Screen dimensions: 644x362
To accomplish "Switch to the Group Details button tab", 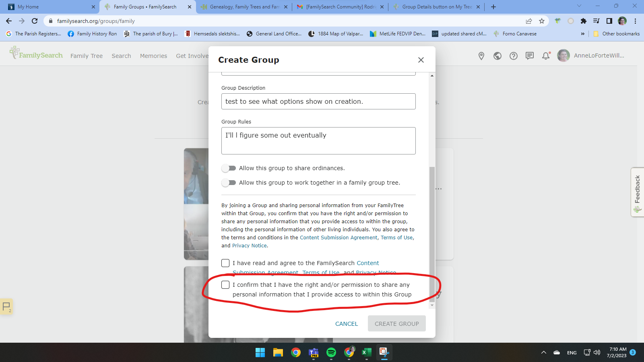I will tap(437, 7).
